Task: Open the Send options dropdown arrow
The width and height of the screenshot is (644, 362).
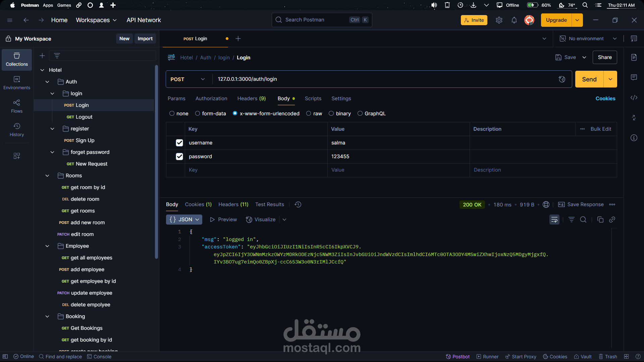Action: click(x=610, y=79)
